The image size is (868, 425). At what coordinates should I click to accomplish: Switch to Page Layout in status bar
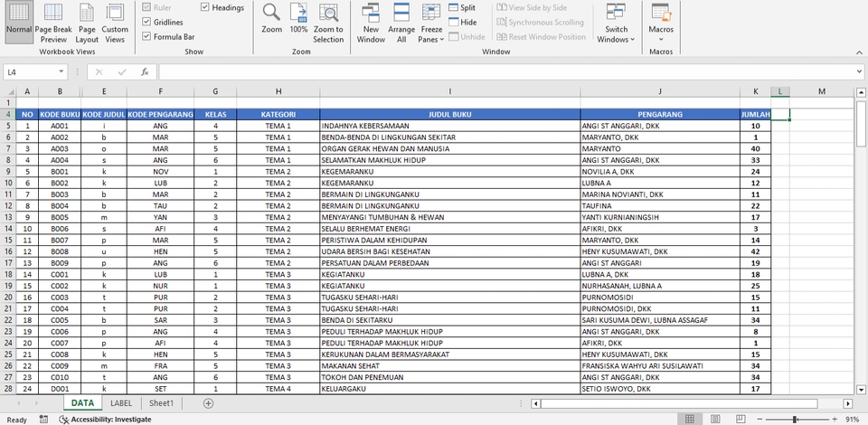coord(715,420)
